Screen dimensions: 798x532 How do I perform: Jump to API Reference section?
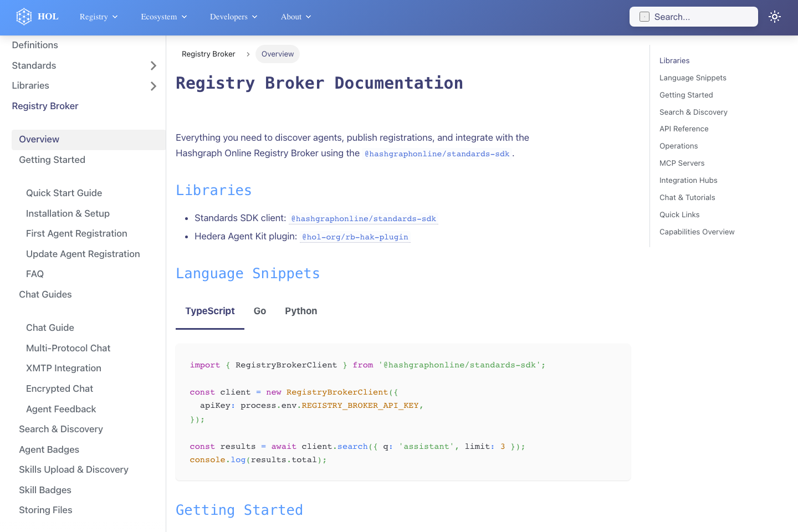tap(684, 129)
